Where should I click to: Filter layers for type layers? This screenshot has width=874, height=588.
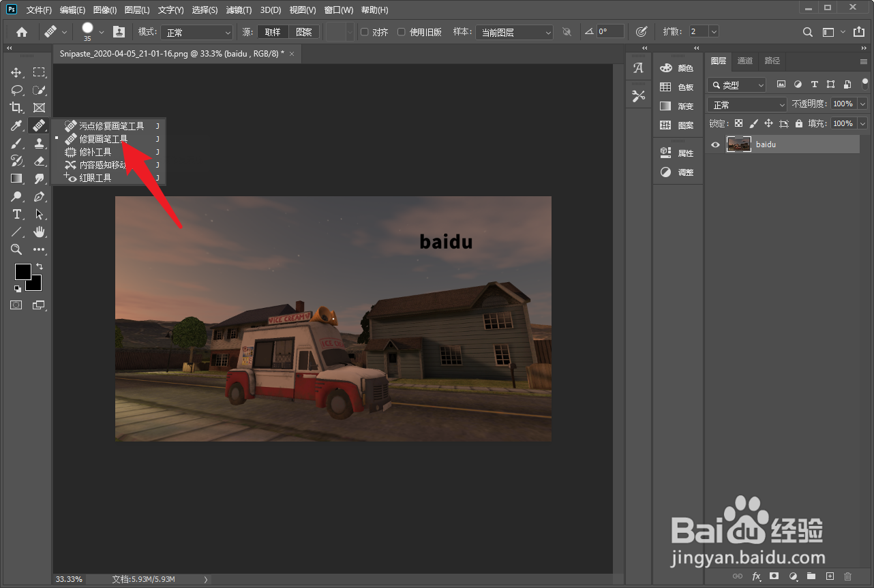click(x=814, y=84)
